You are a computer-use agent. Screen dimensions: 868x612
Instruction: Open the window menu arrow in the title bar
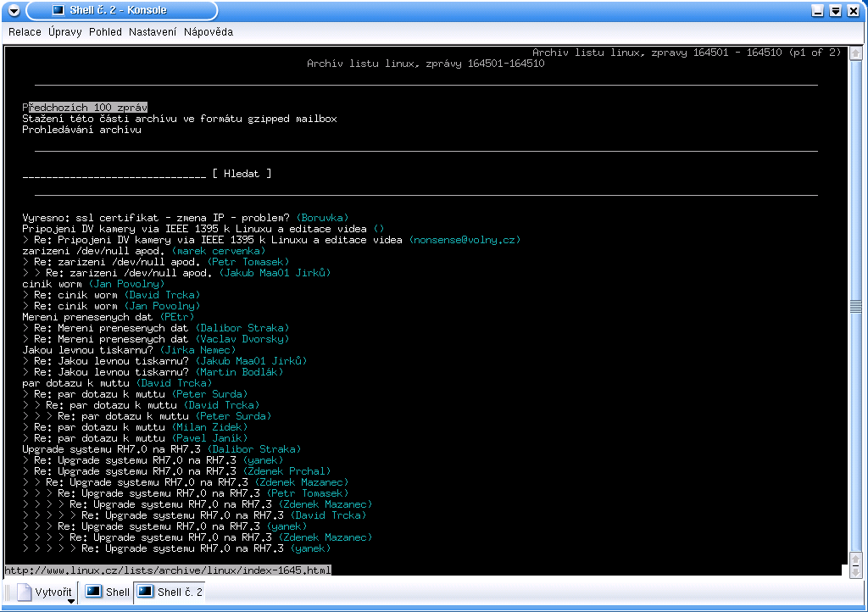point(14,10)
